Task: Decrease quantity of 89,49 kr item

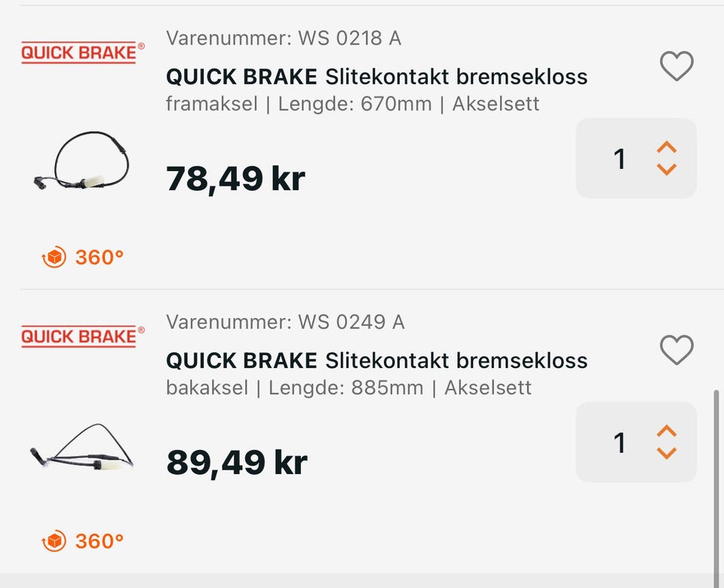Action: (x=666, y=453)
